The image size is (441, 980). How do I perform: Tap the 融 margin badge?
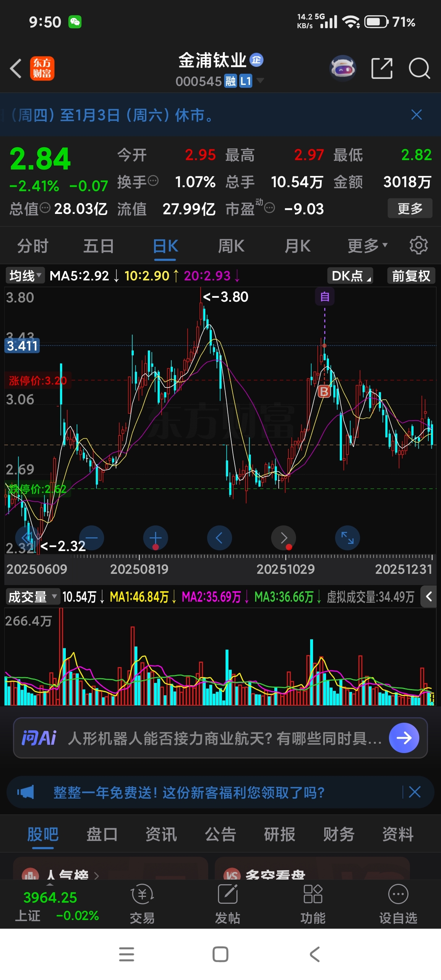pos(231,81)
